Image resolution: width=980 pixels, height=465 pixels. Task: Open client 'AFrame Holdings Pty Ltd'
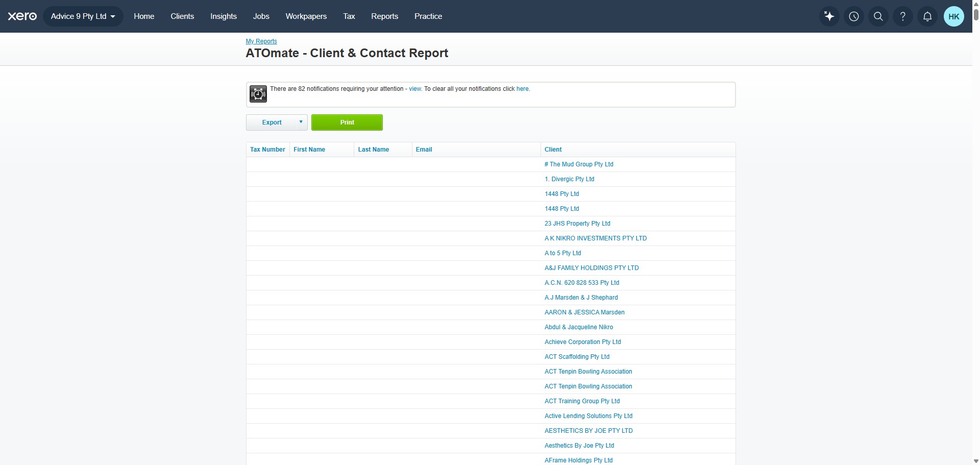coord(579,460)
